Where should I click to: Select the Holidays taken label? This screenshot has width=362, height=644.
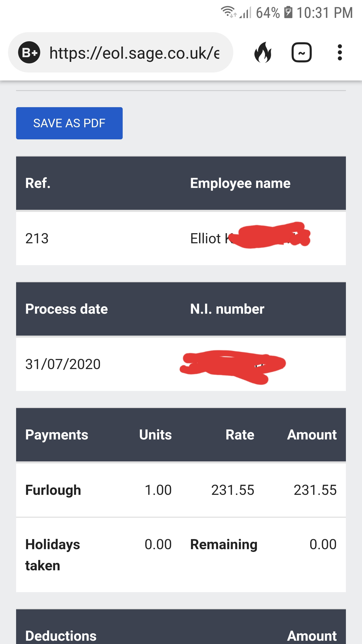point(53,555)
